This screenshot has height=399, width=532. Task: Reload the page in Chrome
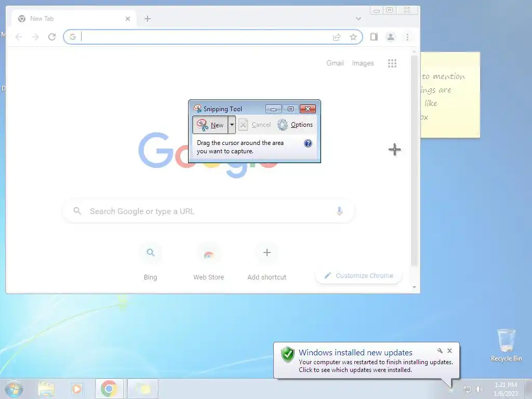point(52,37)
